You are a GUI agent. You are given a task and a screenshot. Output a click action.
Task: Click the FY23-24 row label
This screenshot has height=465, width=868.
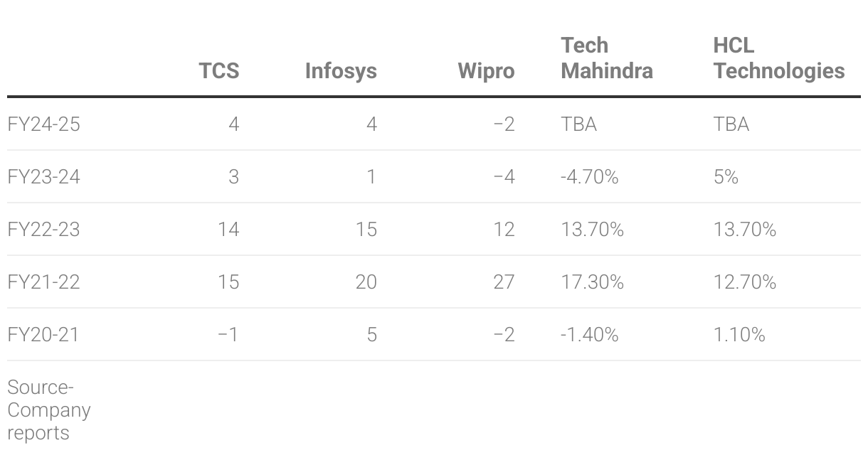tap(44, 177)
